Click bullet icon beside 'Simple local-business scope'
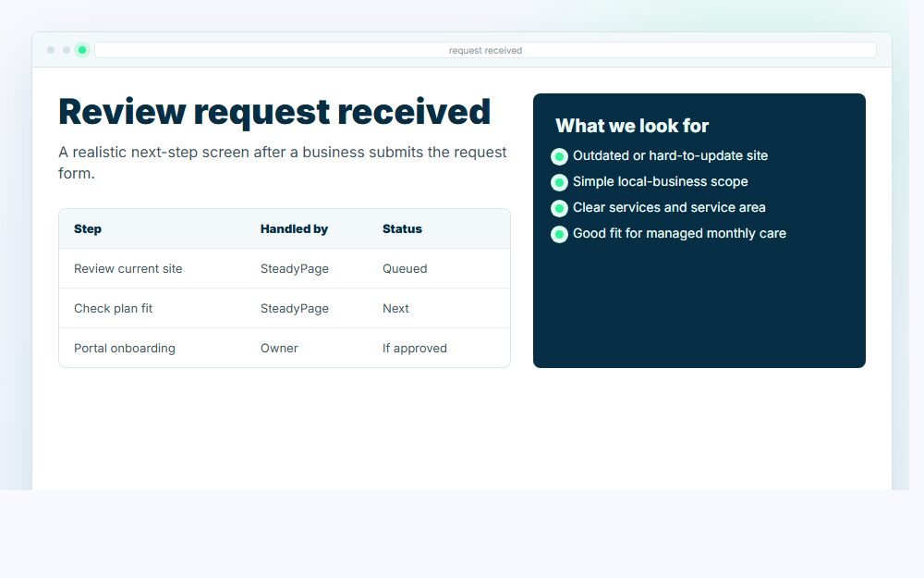The width and height of the screenshot is (924, 578). point(559,182)
